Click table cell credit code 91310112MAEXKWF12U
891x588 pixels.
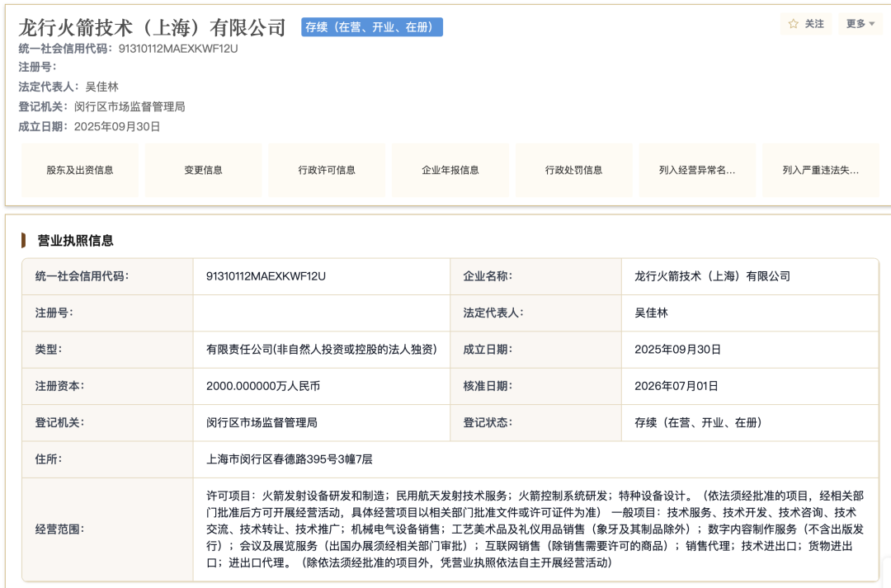266,276
